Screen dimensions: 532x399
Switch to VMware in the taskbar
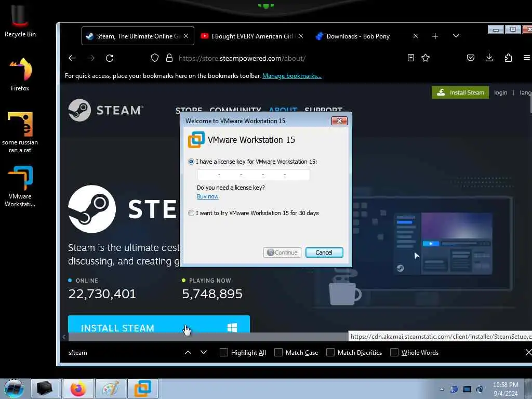point(143,389)
